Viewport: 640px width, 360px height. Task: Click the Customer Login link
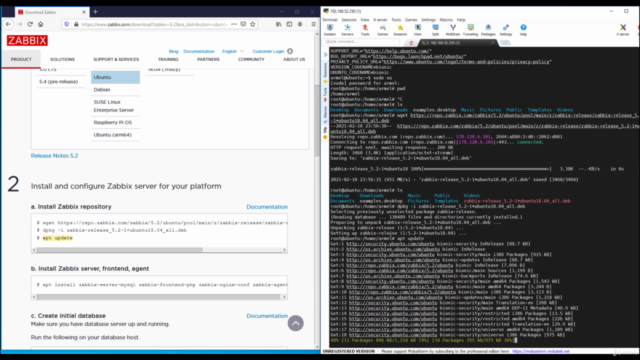coord(268,51)
